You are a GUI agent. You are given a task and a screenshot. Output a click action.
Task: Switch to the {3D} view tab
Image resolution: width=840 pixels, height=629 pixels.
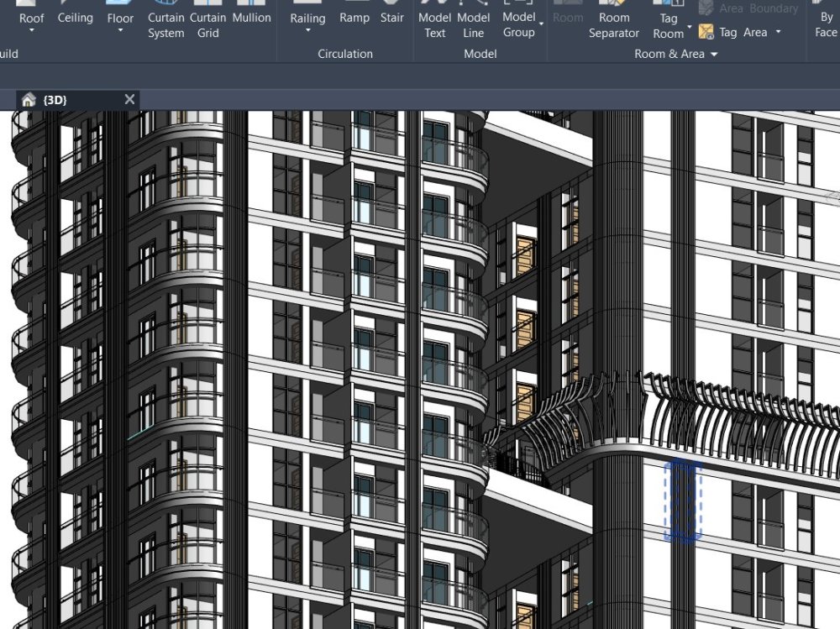pyautogui.click(x=54, y=98)
